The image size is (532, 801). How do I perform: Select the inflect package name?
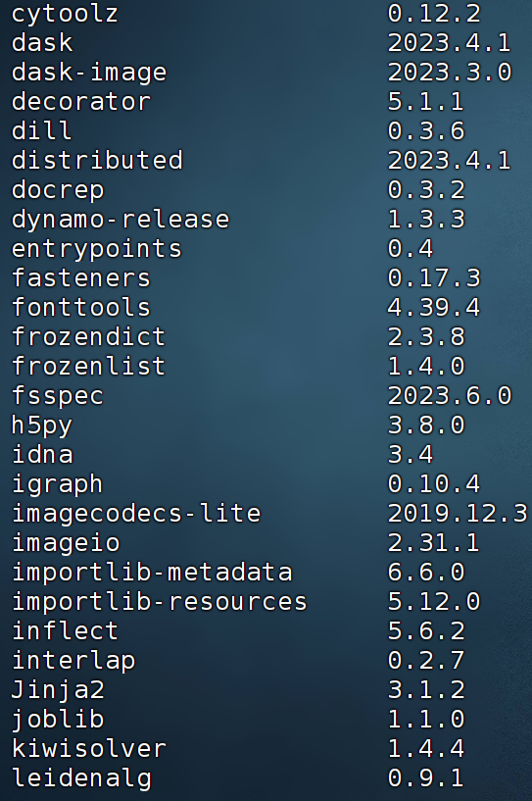(x=65, y=630)
